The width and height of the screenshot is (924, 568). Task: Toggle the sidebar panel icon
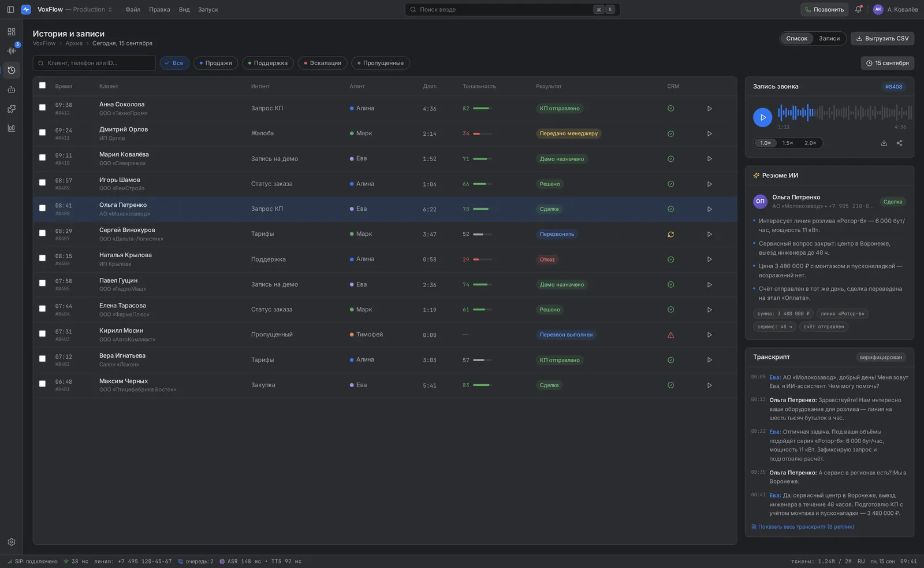coord(10,9)
